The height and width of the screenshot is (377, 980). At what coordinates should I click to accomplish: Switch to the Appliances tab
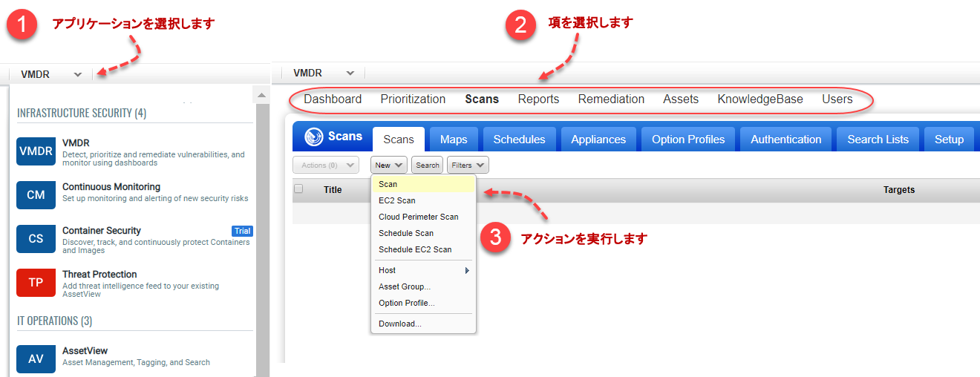tap(598, 140)
